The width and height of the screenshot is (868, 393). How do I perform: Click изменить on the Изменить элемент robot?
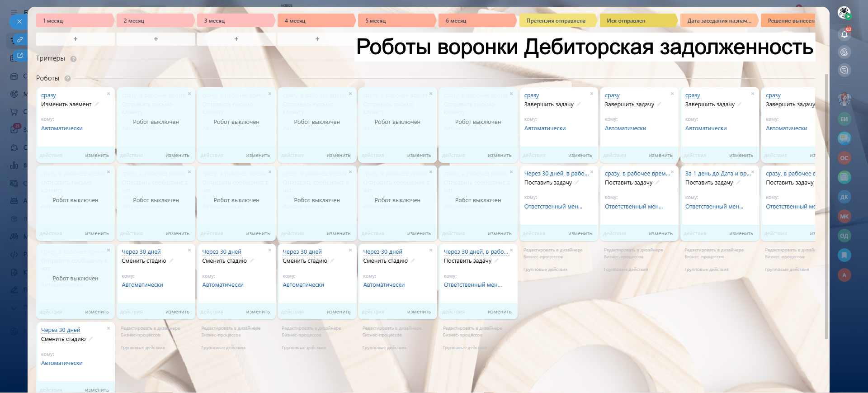[x=97, y=155]
